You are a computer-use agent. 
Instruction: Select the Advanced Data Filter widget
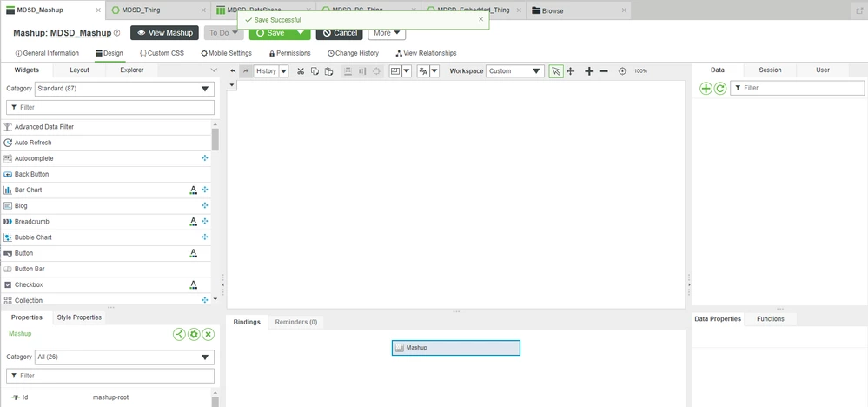tap(106, 127)
